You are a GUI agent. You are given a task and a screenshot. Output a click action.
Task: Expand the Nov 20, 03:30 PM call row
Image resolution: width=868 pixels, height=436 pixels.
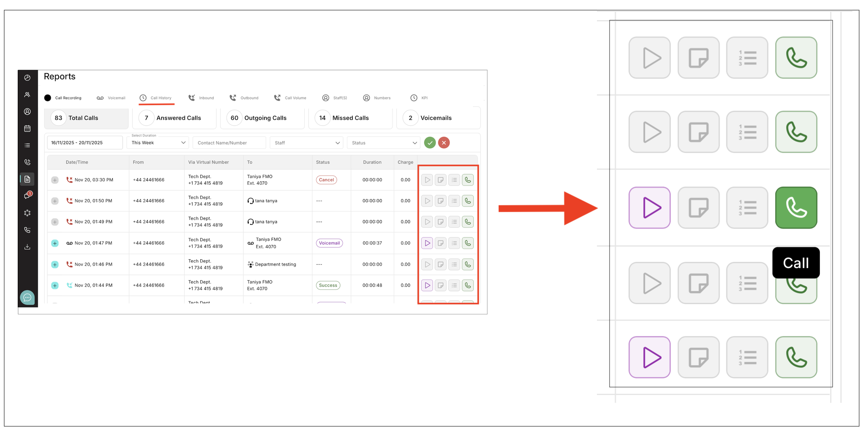[x=55, y=180]
